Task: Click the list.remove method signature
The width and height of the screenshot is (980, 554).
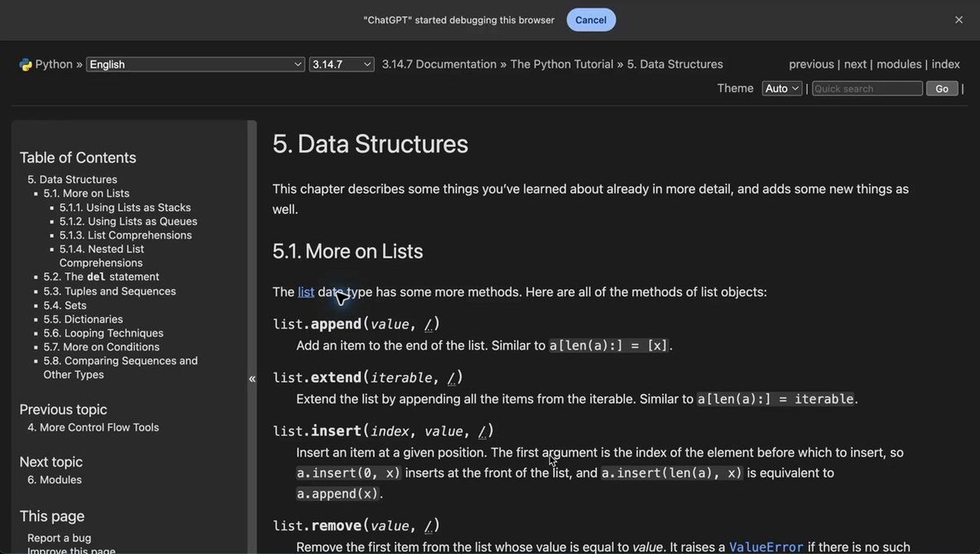Action: [357, 525]
